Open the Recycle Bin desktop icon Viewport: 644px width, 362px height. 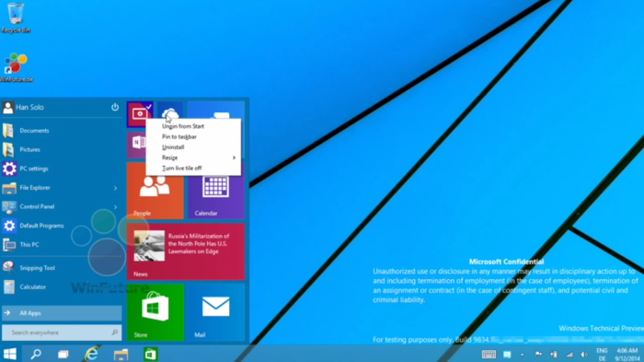click(x=16, y=18)
